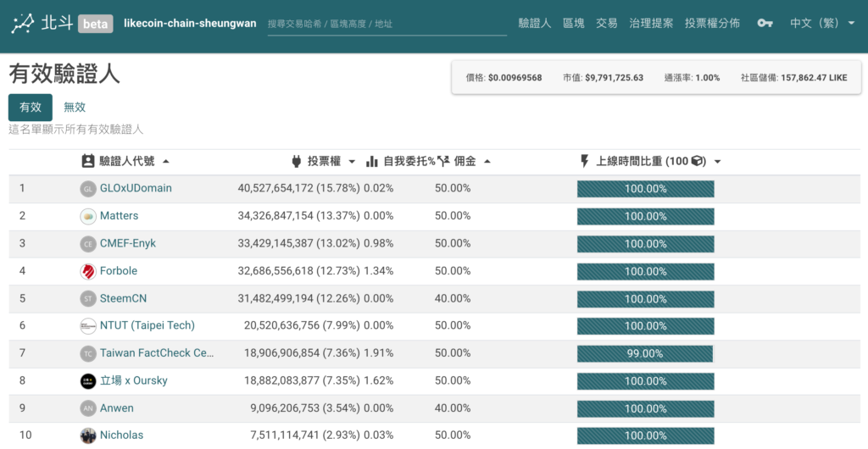Screen dimensions: 868x449
Task: Click CMEF-Enyk avatar icon
Action: tap(88, 243)
